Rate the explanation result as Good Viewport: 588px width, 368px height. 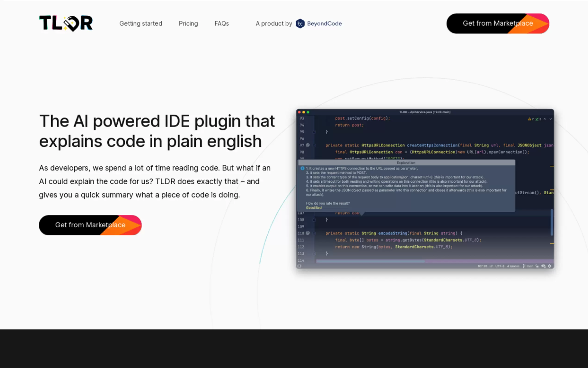click(310, 208)
